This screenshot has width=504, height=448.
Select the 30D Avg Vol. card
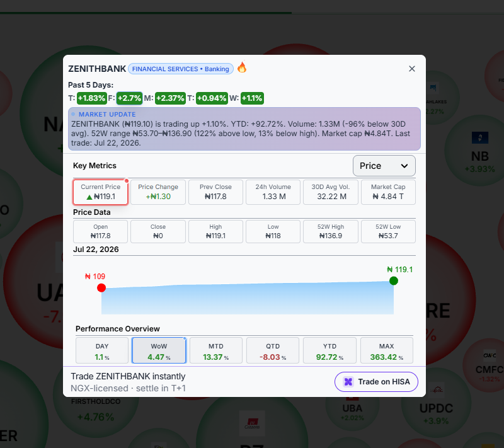pyautogui.click(x=331, y=192)
